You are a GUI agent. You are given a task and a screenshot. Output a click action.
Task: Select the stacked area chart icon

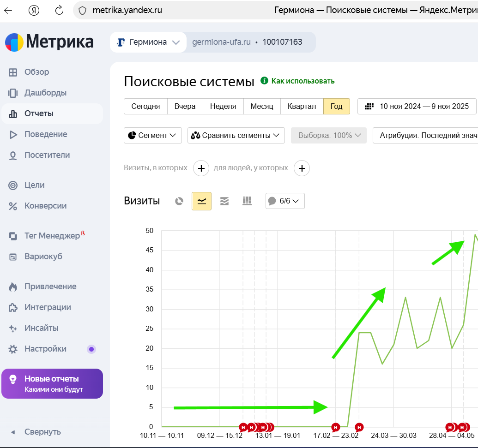pyautogui.click(x=224, y=201)
